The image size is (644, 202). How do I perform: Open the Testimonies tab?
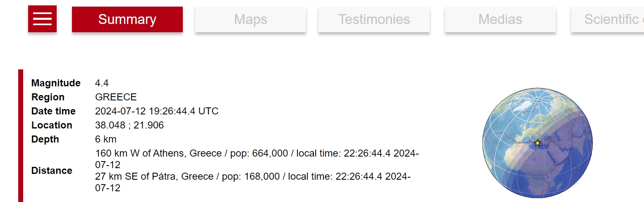[x=374, y=19]
